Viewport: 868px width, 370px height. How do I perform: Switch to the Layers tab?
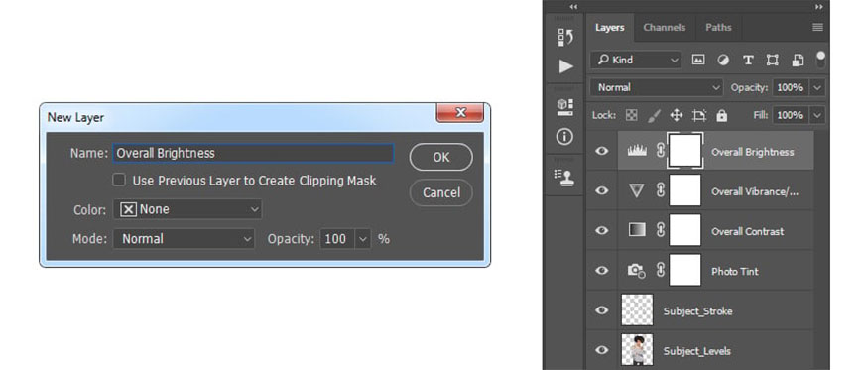609,27
